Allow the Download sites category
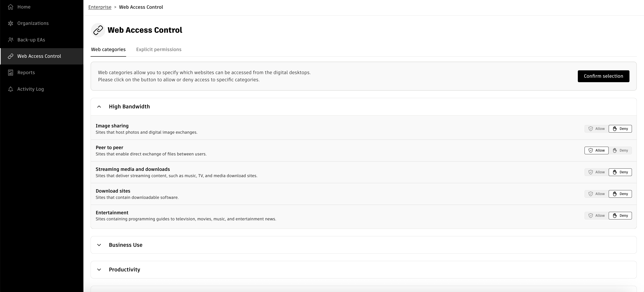This screenshot has width=644, height=292. [x=596, y=194]
